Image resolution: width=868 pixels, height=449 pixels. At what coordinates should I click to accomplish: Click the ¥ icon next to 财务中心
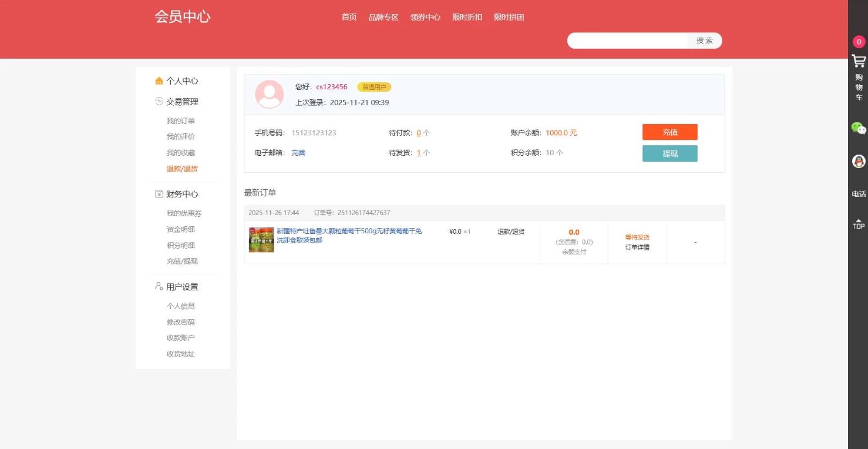[x=159, y=194]
